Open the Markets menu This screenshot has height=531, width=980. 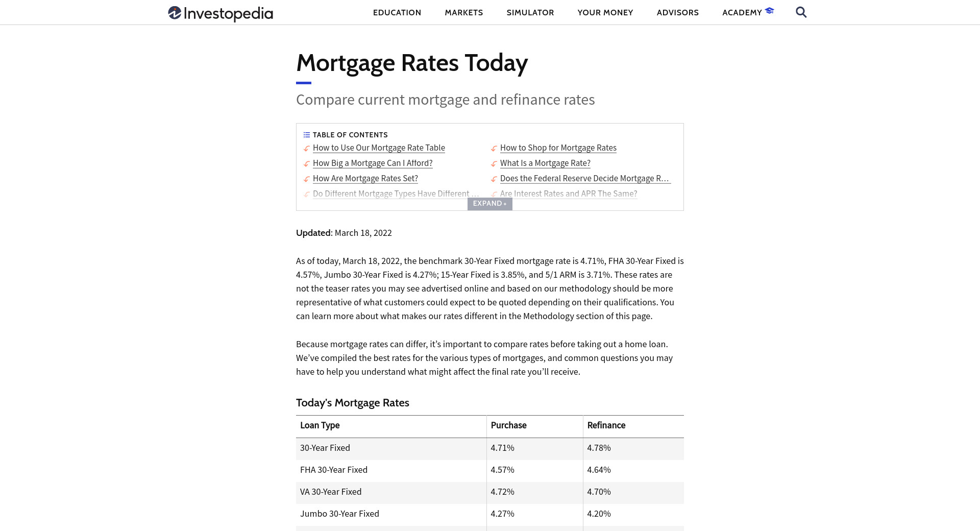point(463,13)
